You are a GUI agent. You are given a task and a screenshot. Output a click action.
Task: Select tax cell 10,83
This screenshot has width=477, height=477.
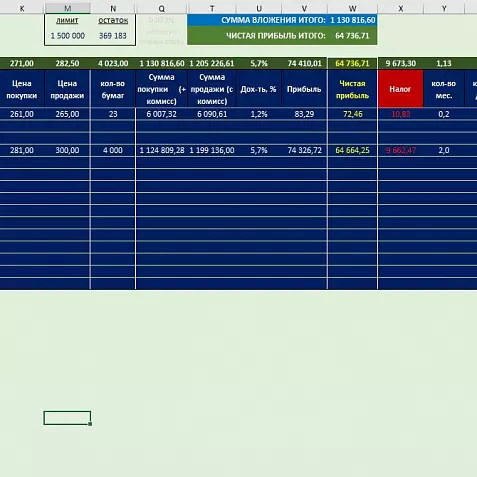tap(401, 114)
